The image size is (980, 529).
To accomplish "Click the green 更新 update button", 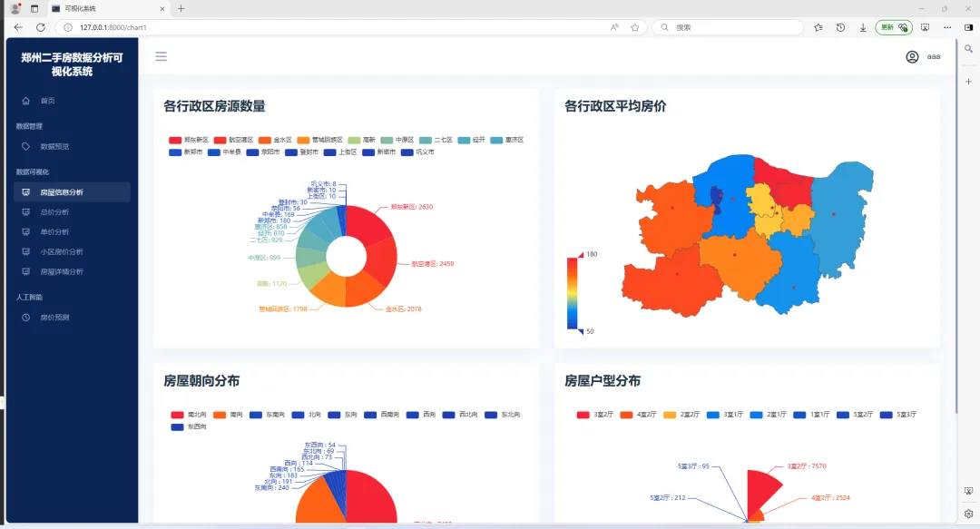I will [x=893, y=27].
